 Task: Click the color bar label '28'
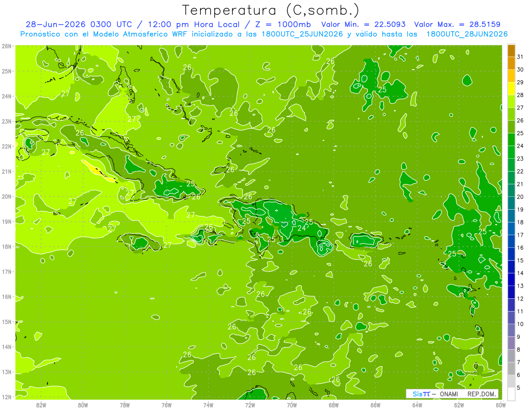point(520,95)
